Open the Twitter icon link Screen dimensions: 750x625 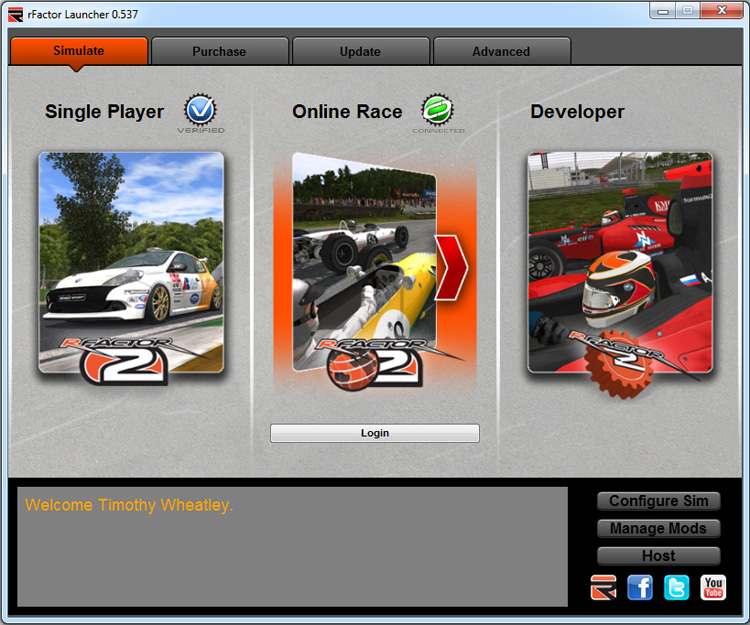[677, 588]
